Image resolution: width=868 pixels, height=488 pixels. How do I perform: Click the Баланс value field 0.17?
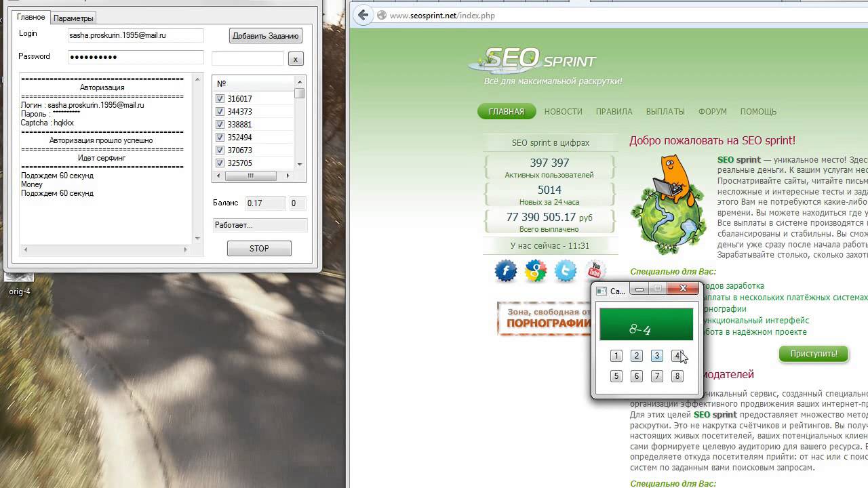tap(265, 203)
